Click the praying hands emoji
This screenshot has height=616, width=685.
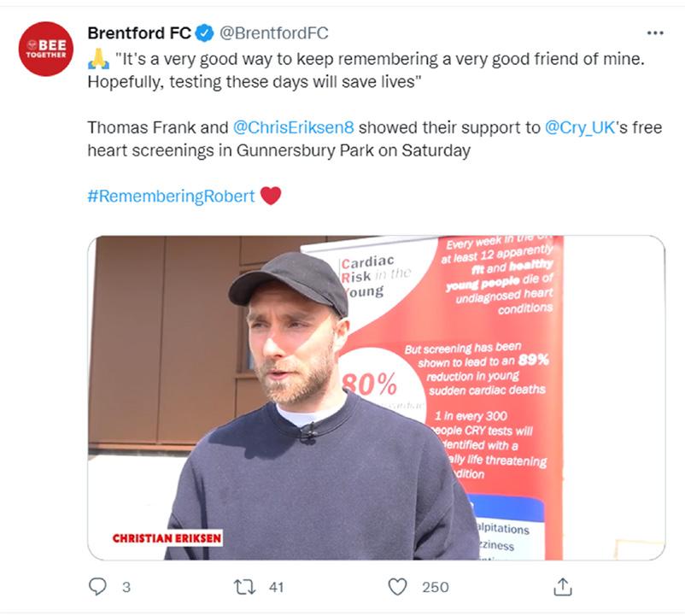(x=99, y=59)
